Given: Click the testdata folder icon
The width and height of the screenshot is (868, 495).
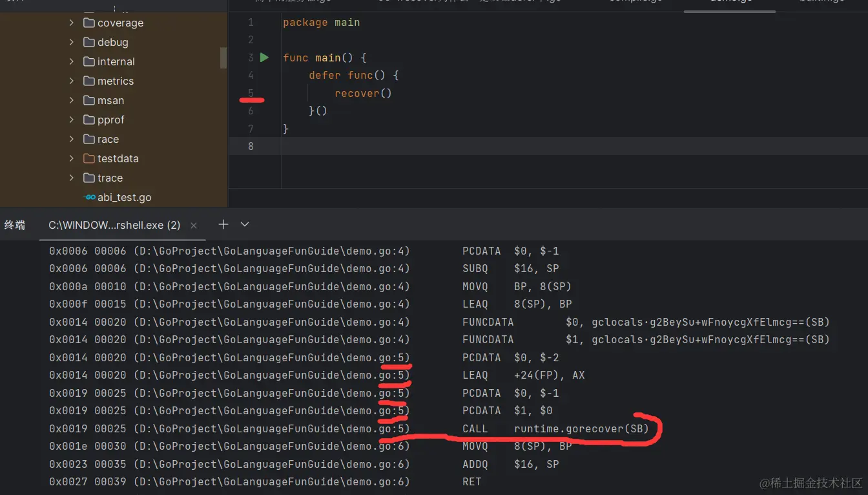Looking at the screenshot, I should tap(89, 159).
